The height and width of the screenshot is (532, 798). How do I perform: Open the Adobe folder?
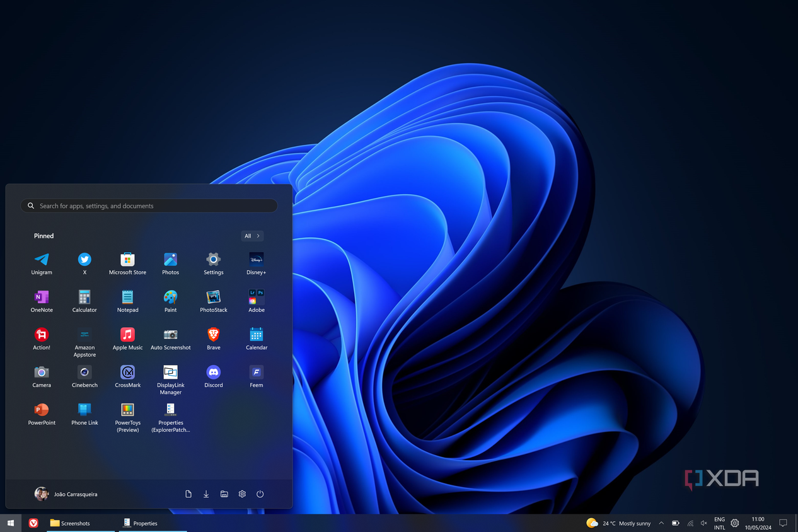tap(257, 301)
